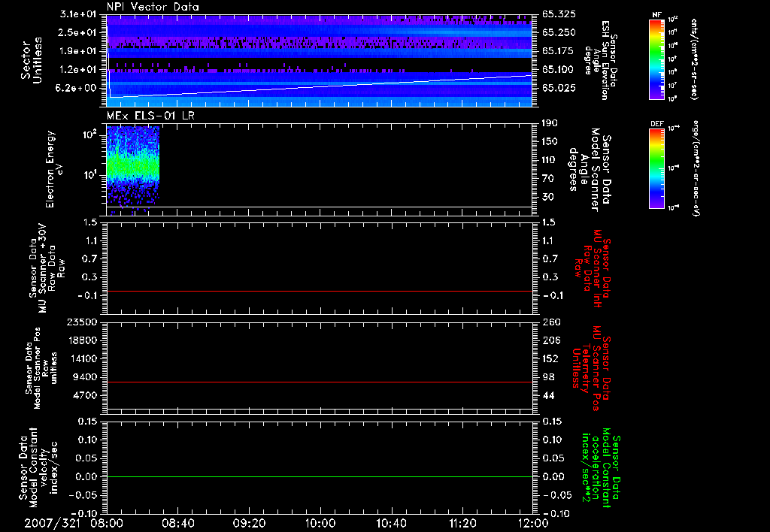The height and width of the screenshot is (532, 770).
Task: Click the DEF energy flux color bar
Action: click(x=656, y=168)
